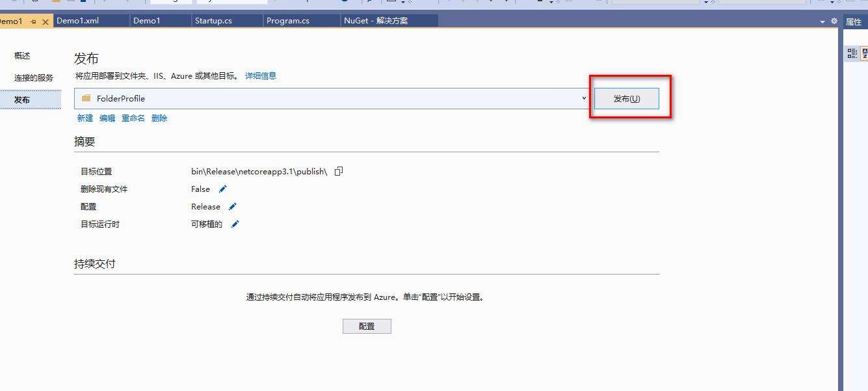The height and width of the screenshot is (391, 868).
Task: Close the active Demo1 tab
Action: [46, 21]
